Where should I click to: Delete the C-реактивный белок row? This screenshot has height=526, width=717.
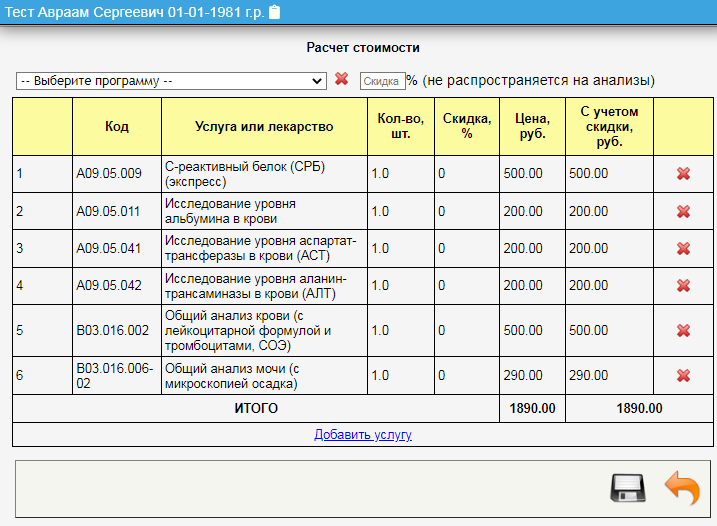pos(683,174)
